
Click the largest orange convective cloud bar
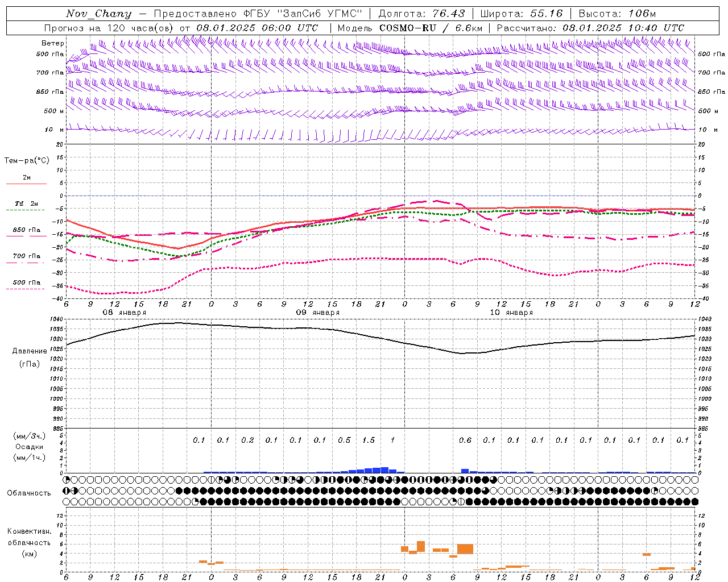465,549
